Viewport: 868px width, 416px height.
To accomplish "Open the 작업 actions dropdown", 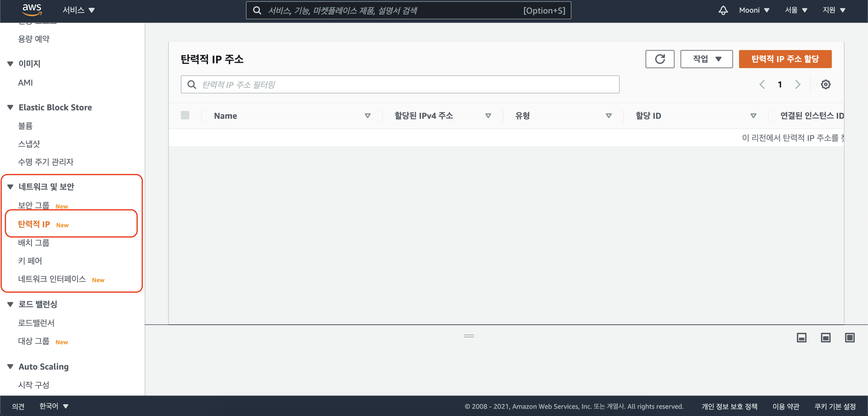I will [x=706, y=59].
